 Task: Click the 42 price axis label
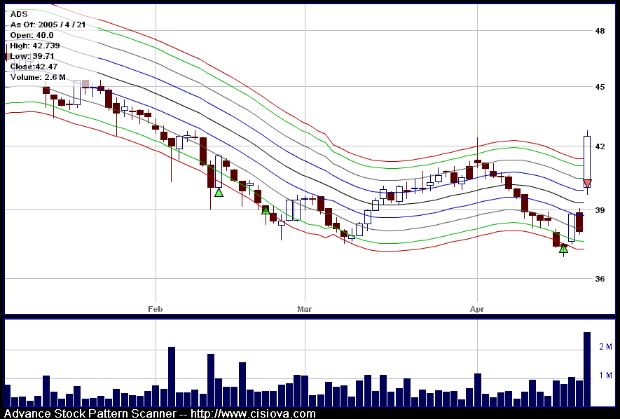600,147
